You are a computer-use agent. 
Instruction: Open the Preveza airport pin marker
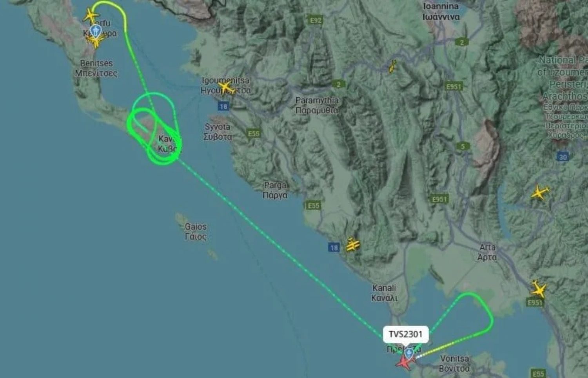409,353
